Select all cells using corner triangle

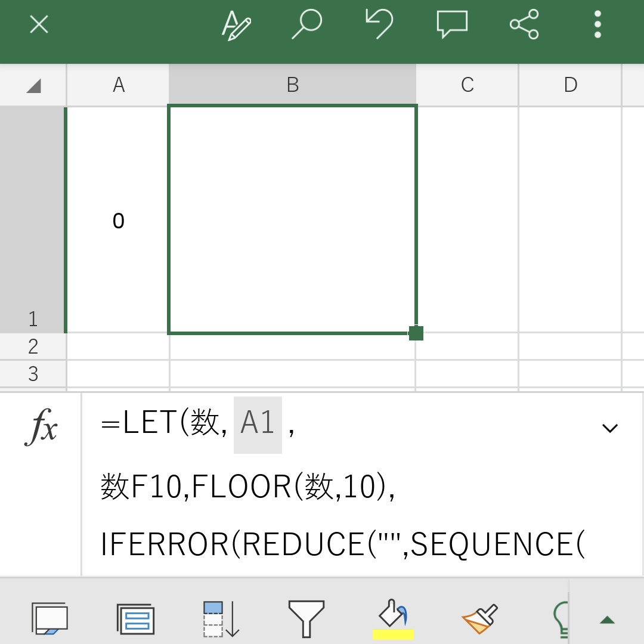click(33, 85)
